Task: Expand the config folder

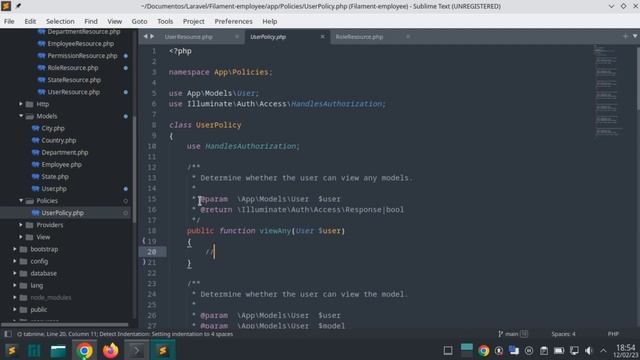Action: (x=15, y=261)
